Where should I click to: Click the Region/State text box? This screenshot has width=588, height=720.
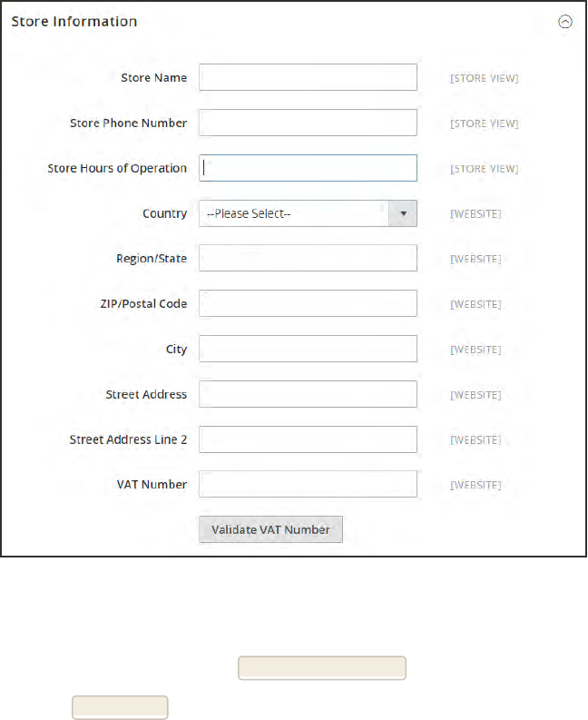[308, 259]
